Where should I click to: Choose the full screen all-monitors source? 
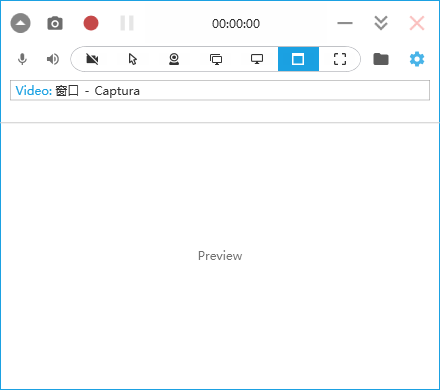click(216, 59)
